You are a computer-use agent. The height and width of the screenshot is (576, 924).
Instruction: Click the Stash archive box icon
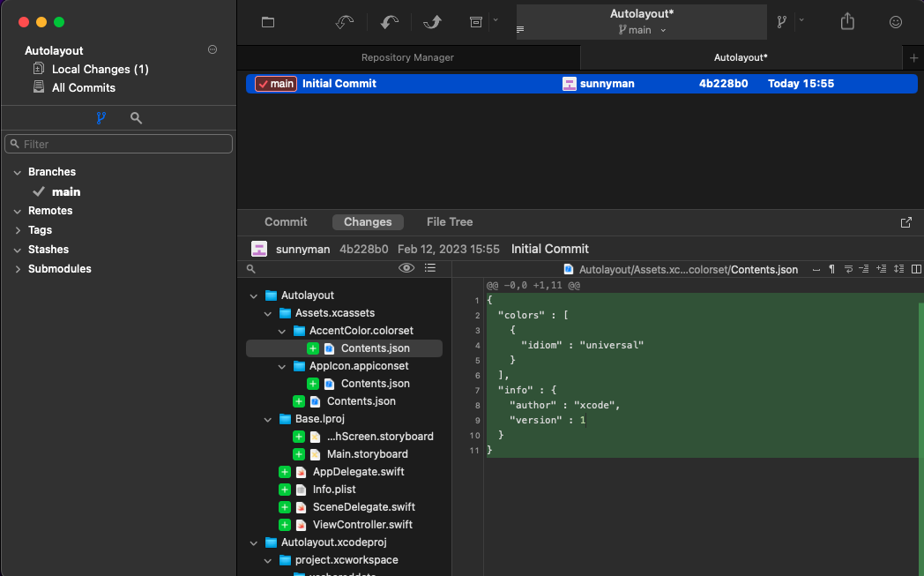476,22
